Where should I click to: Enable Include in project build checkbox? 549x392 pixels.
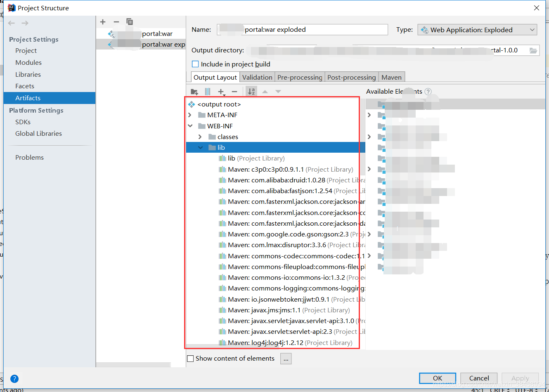click(x=195, y=64)
